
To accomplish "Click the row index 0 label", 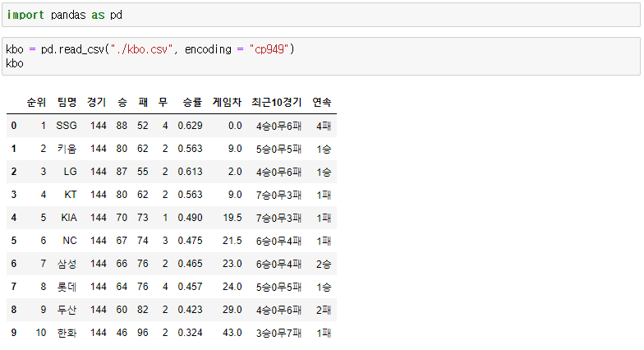I will pyautogui.click(x=14, y=125).
